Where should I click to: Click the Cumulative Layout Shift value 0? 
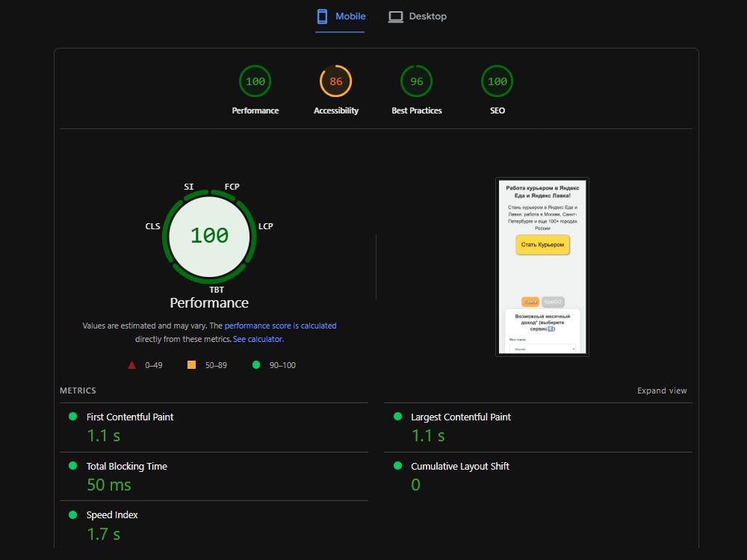tap(416, 485)
